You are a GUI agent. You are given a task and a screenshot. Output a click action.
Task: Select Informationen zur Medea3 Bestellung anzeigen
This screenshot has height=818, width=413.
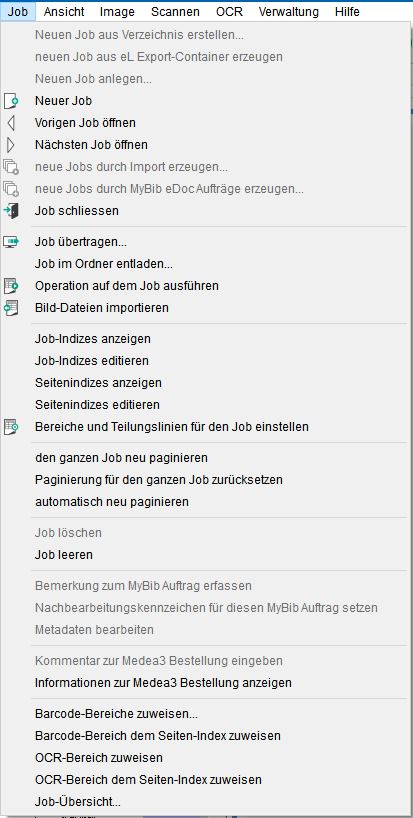click(163, 682)
